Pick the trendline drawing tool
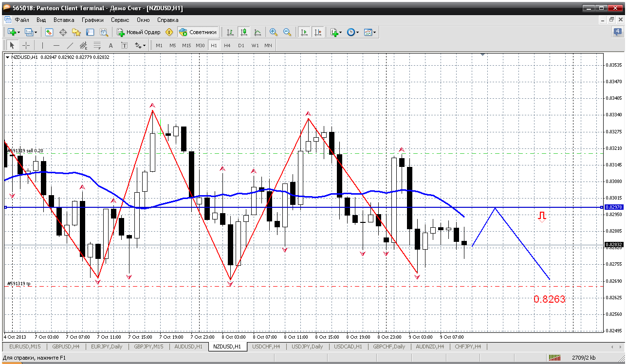 (x=70, y=45)
